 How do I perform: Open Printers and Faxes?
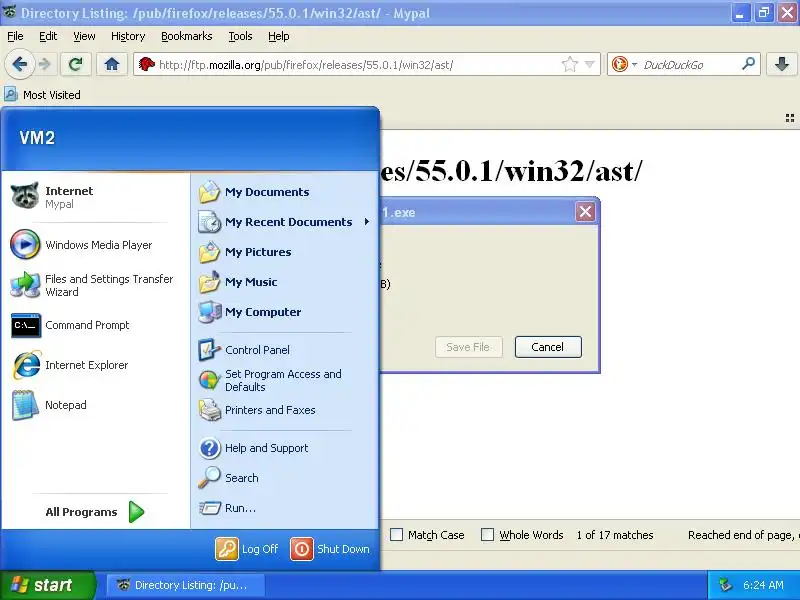285,410
